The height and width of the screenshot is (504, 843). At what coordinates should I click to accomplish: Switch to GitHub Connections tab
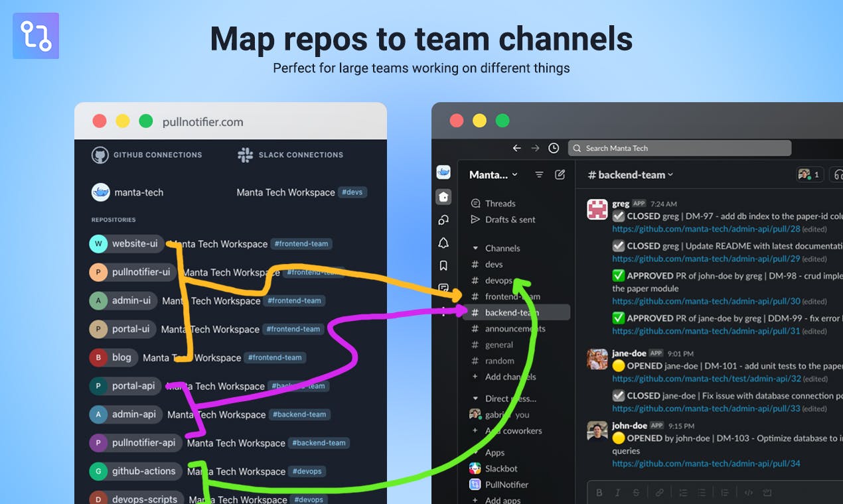pyautogui.click(x=147, y=155)
